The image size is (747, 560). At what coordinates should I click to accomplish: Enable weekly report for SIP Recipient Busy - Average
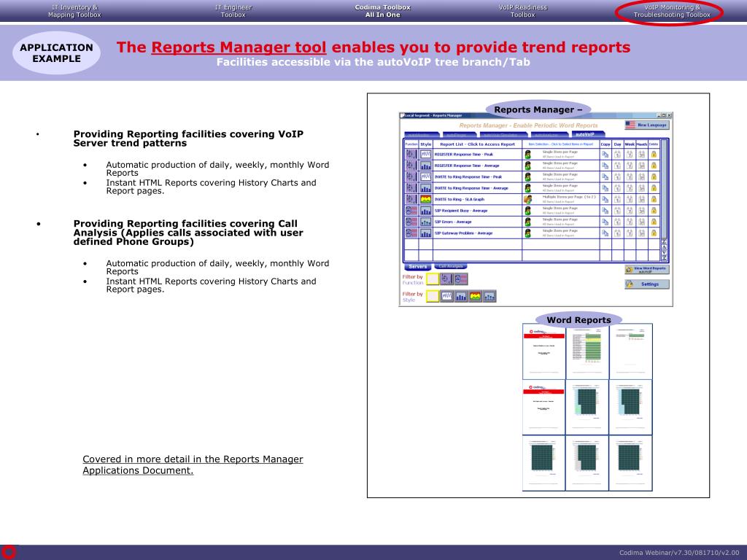pos(630,211)
